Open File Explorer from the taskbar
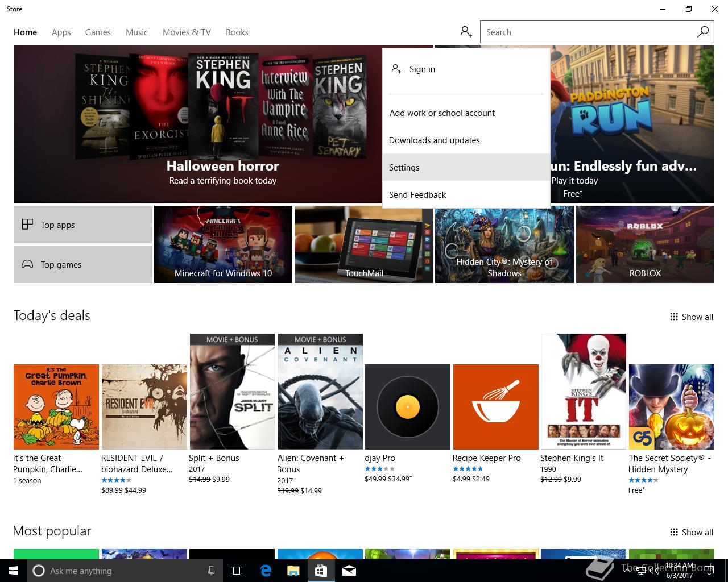This screenshot has width=728, height=582. [293, 571]
